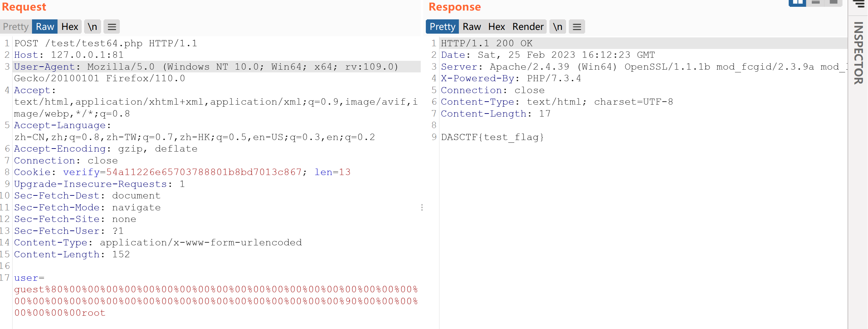Click the User-Agent header in request
Image resolution: width=868 pixels, height=329 pixels.
tap(206, 67)
